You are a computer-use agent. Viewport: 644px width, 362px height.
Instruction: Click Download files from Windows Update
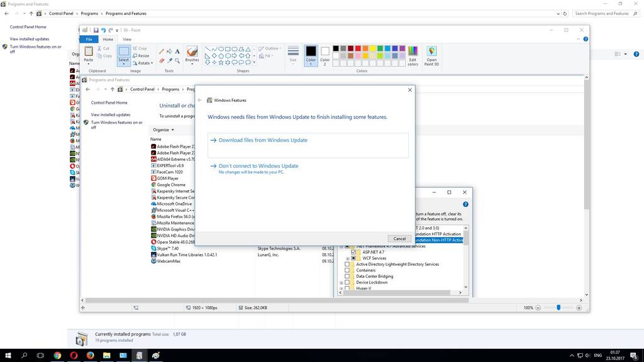[263, 140]
